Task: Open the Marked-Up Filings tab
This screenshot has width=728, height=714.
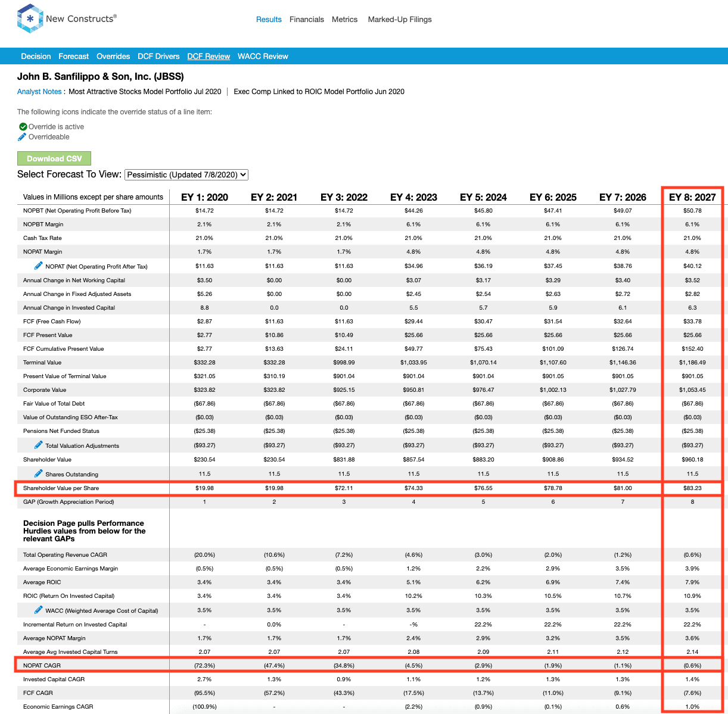Action: 400,19
